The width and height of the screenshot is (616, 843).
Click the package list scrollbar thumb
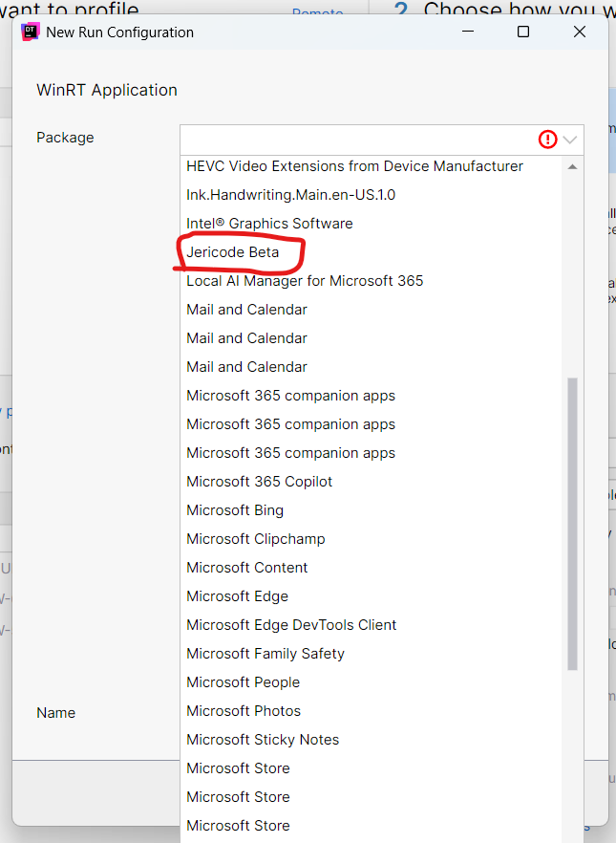point(572,524)
